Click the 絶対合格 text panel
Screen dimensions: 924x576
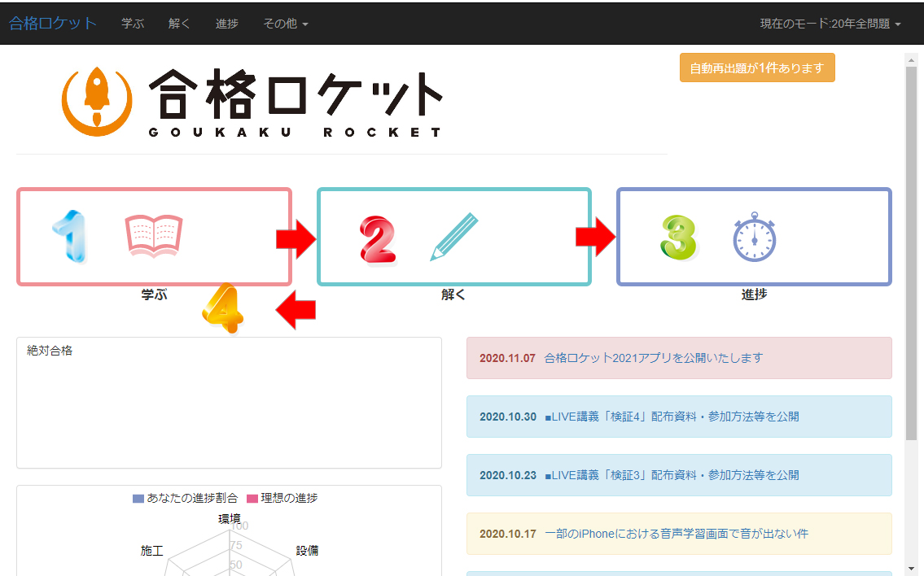pyautogui.click(x=229, y=403)
